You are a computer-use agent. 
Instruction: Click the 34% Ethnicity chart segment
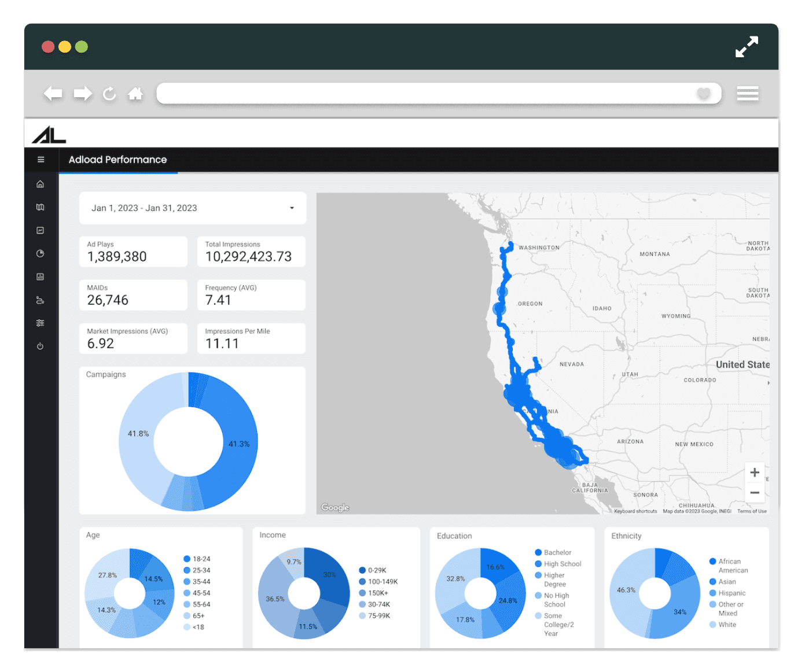tap(680, 612)
